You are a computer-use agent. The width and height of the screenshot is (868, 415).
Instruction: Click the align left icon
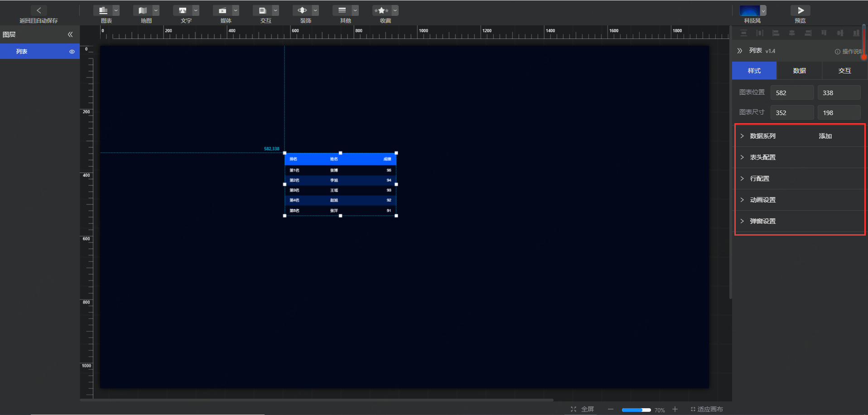click(x=776, y=33)
